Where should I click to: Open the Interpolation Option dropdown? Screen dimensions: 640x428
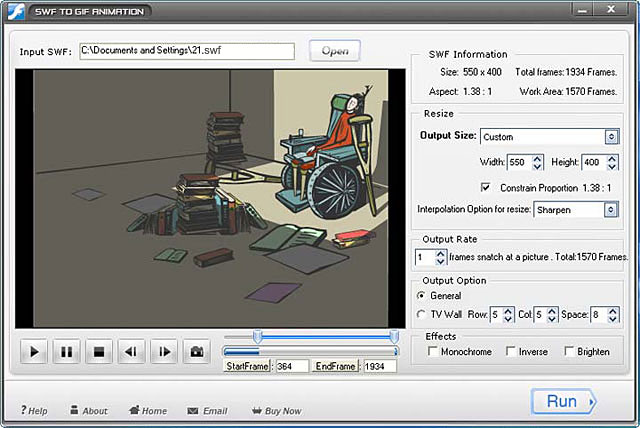tap(611, 210)
